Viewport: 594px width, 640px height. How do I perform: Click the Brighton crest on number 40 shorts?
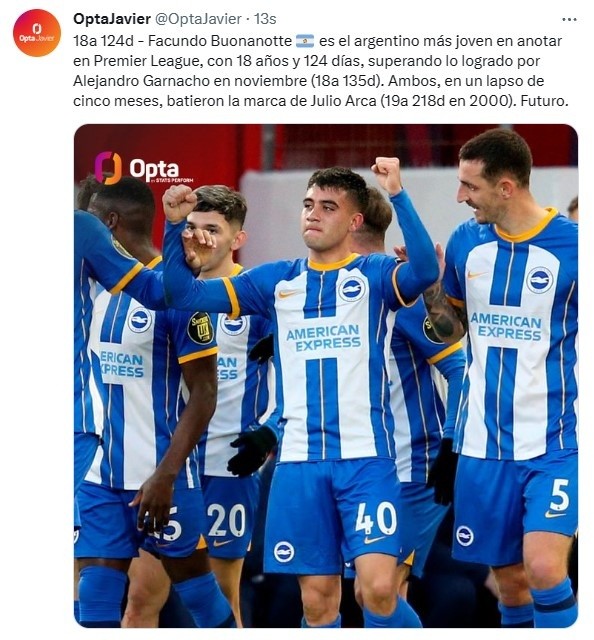284,552
